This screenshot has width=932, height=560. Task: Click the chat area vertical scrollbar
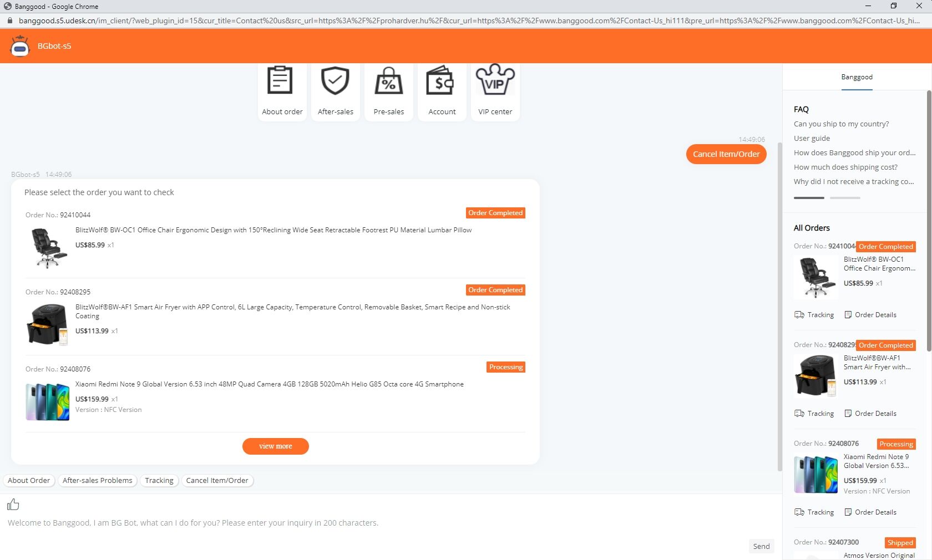click(779, 307)
